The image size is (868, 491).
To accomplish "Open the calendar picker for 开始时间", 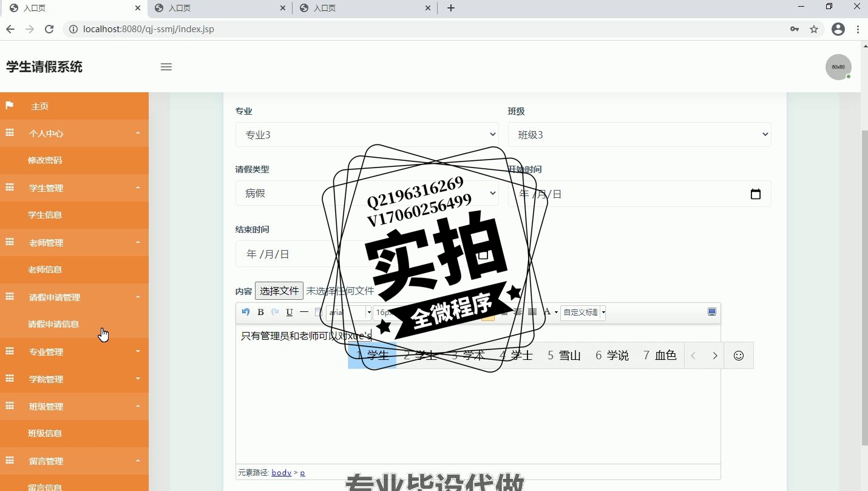I will [x=756, y=194].
